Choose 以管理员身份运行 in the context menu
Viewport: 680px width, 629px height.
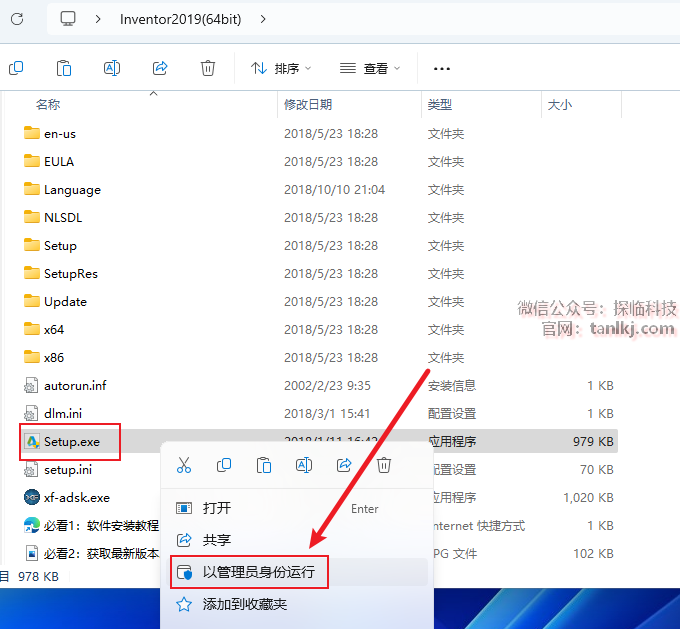coord(297,572)
